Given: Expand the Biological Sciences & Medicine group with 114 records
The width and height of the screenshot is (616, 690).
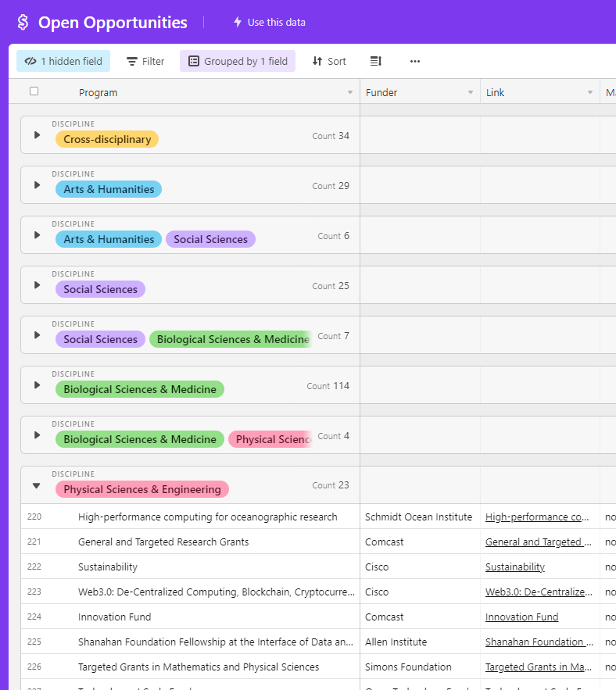Looking at the screenshot, I should click(37, 385).
